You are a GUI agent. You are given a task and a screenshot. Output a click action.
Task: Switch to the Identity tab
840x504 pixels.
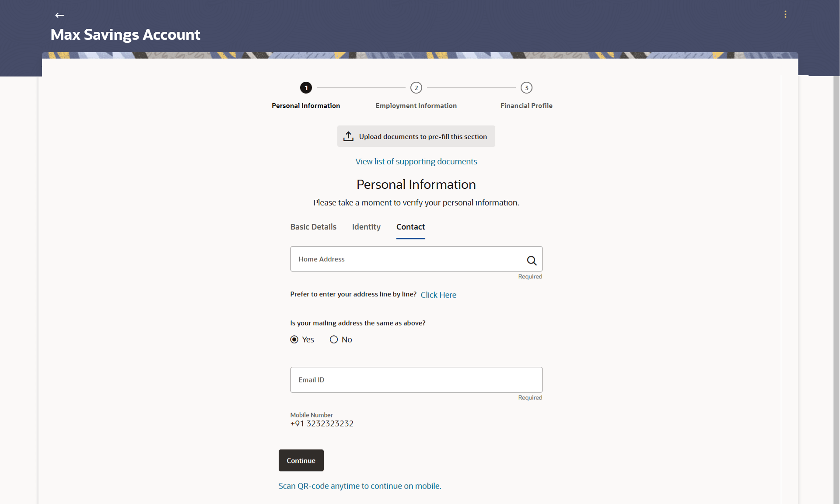click(x=366, y=227)
